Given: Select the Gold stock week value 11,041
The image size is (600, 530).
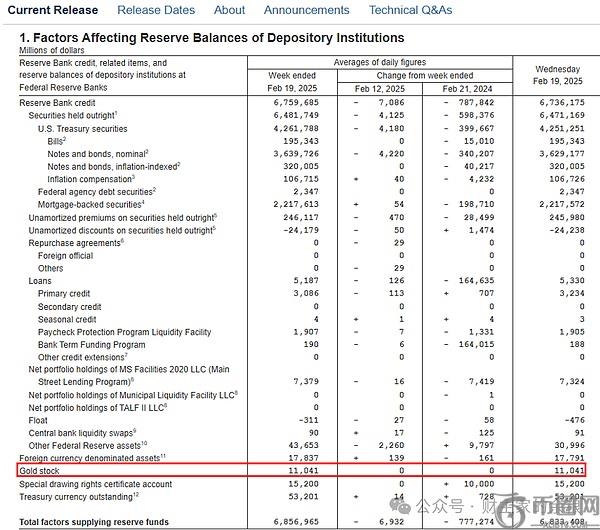Looking at the screenshot, I should 303,471.
